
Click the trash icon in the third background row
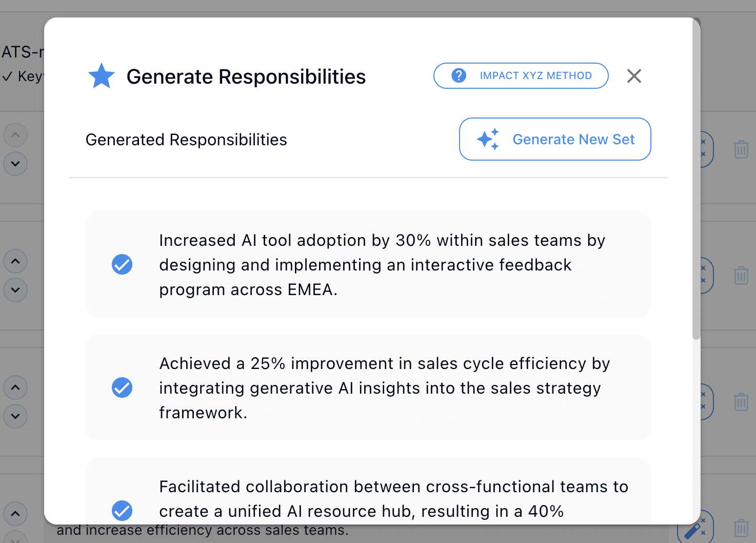point(741,402)
